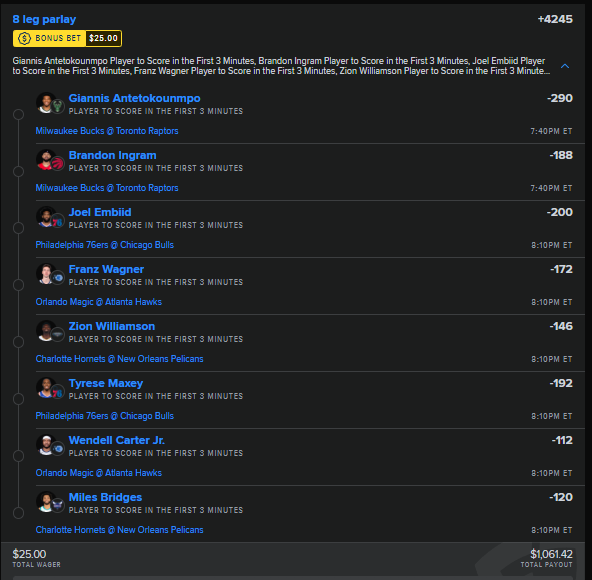Click Magic logo next to Wendell Carter Jr.
The width and height of the screenshot is (592, 580).
coord(57,449)
